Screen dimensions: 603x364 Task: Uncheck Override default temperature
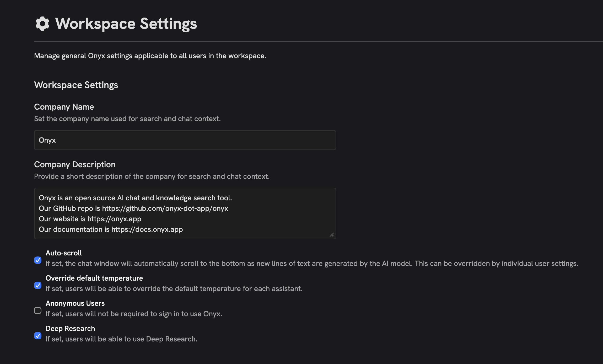[x=38, y=286]
